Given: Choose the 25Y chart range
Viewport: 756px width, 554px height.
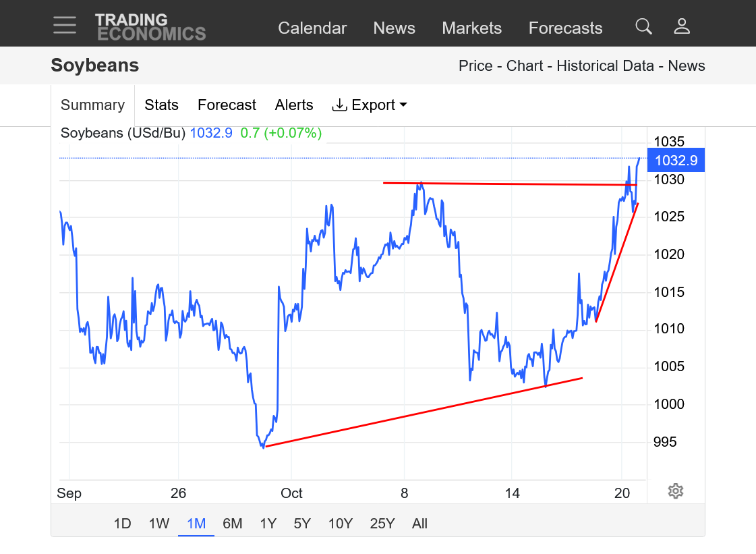Looking at the screenshot, I should pos(382,524).
